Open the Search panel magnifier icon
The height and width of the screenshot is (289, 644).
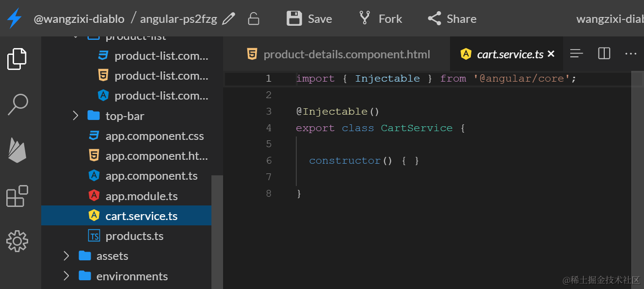(x=17, y=104)
